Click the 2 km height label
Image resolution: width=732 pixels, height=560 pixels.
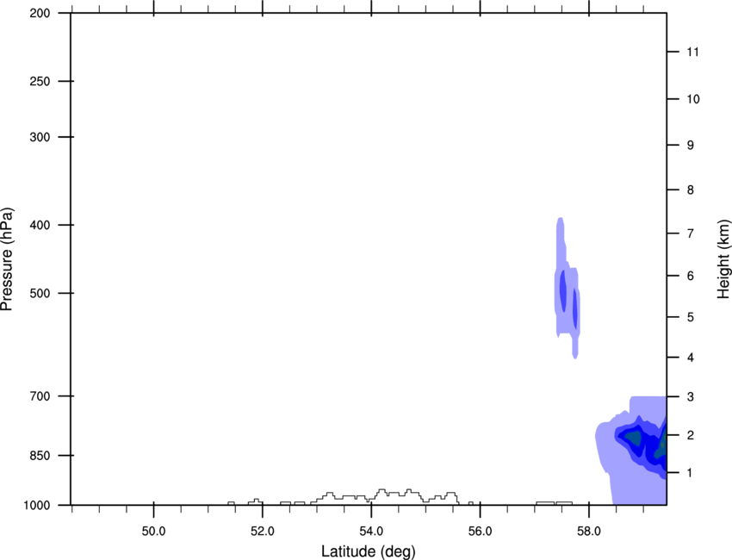691,435
